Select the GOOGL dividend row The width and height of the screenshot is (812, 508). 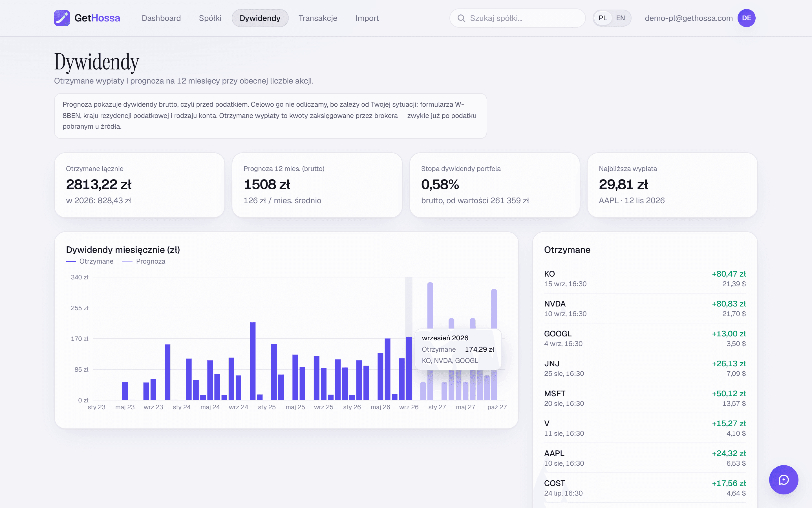click(645, 338)
